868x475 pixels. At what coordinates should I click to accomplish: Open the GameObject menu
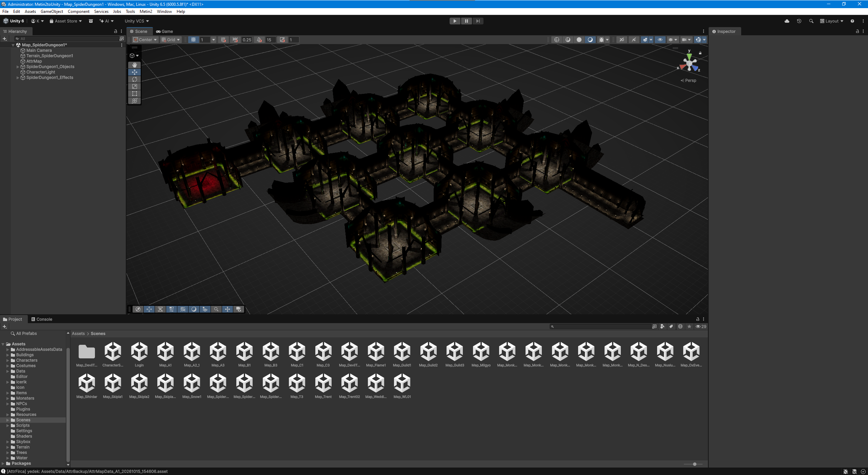tap(52, 12)
